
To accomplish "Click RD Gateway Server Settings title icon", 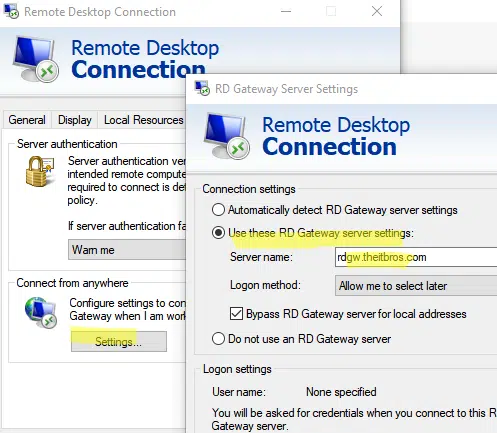I will click(202, 89).
